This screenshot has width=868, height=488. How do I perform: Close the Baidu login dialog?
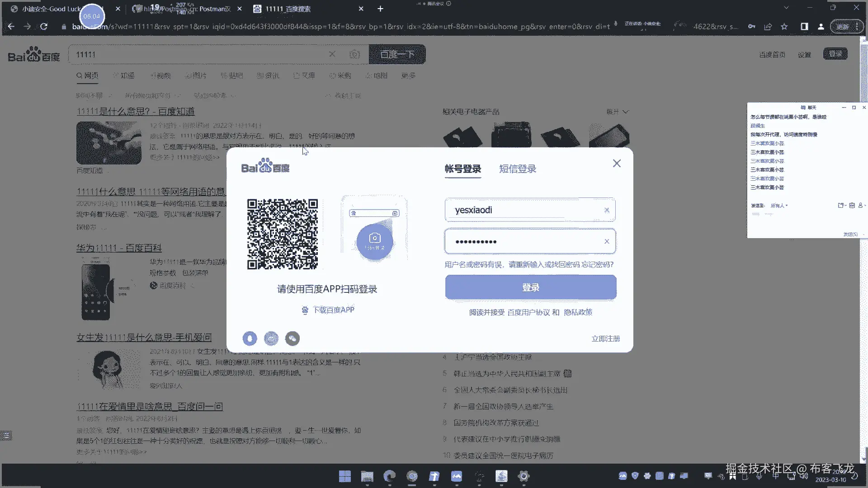(617, 164)
